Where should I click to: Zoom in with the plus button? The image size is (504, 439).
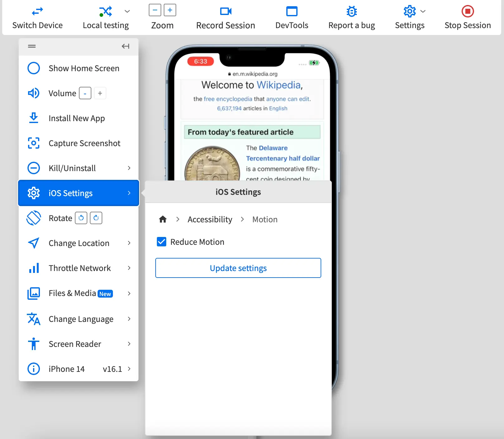[170, 10]
